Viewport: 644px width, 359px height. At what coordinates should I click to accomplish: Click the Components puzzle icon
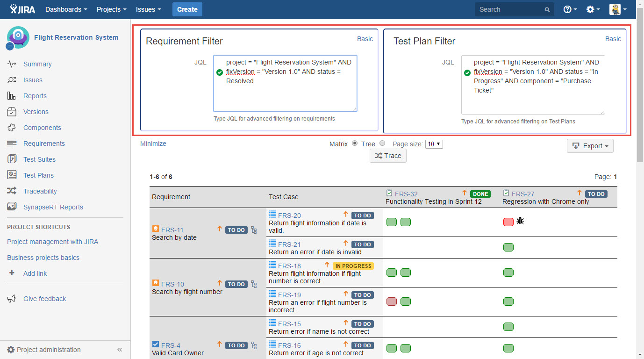click(12, 128)
